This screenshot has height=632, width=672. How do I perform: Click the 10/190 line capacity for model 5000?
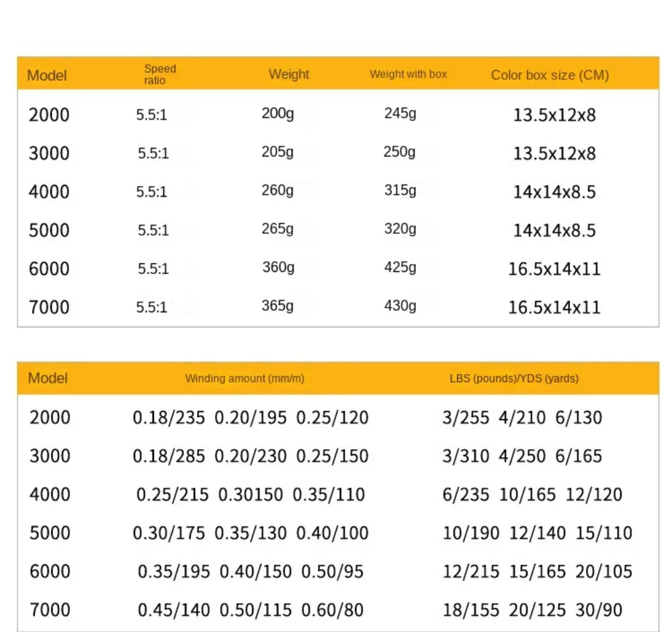[x=471, y=533]
